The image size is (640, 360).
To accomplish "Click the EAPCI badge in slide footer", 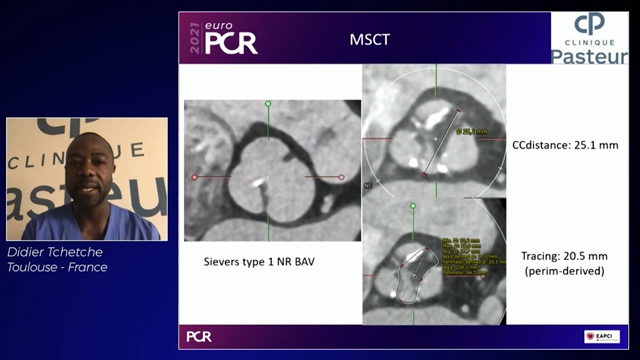I will coord(602,336).
